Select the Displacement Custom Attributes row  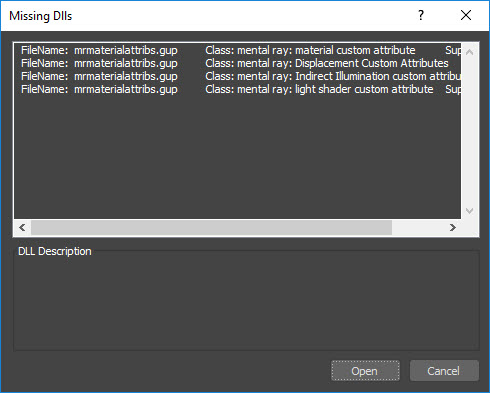237,63
